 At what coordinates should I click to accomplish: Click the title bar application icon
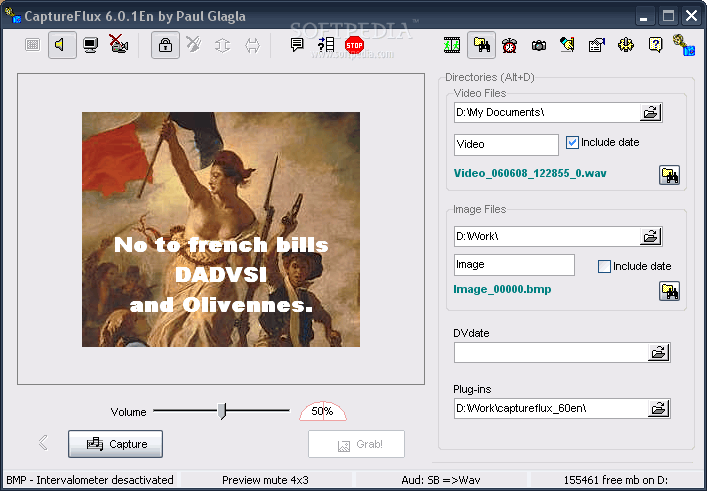click(13, 15)
